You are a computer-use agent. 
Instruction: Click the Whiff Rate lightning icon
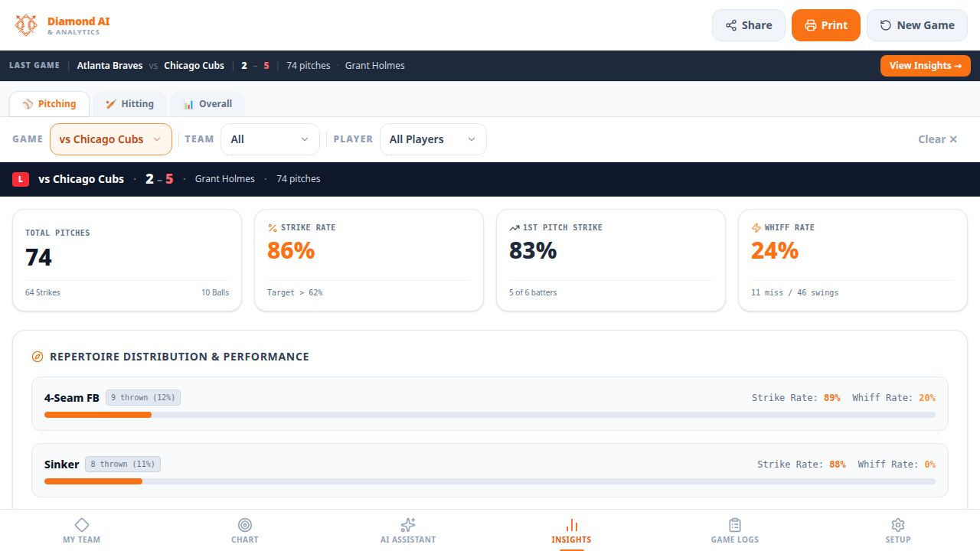pos(756,228)
